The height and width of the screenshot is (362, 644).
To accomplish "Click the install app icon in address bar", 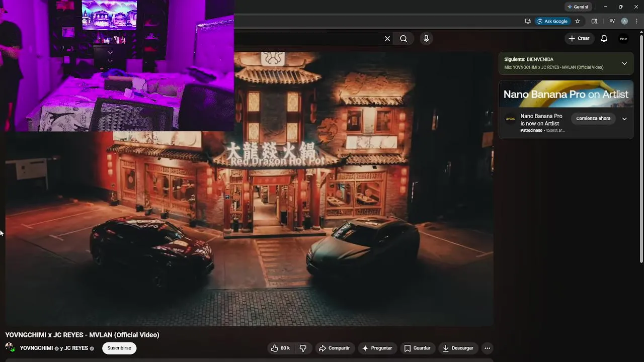I will click(527, 21).
